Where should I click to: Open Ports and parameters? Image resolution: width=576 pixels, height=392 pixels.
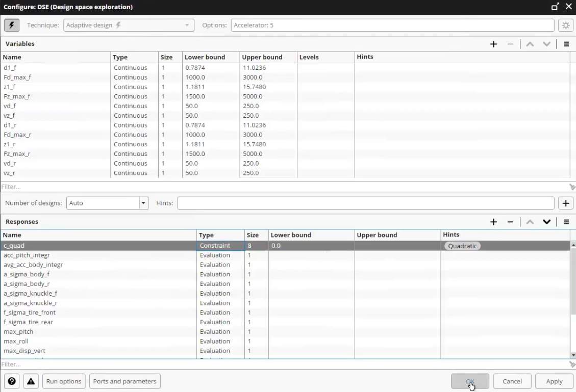pos(124,381)
